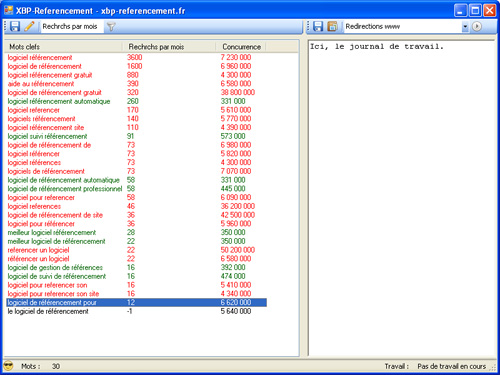Select row 'le logiciel de référencement'
Image resolution: width=500 pixels, height=375 pixels.
pos(136,311)
